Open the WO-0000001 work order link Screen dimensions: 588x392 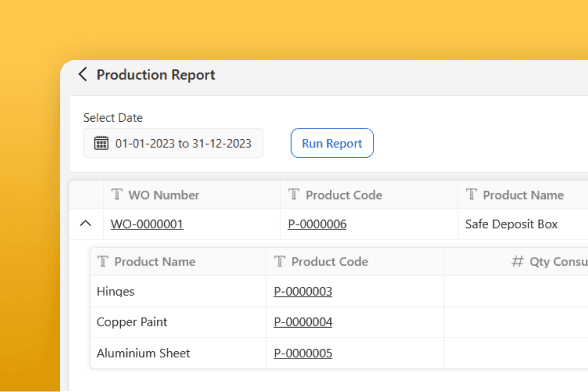(147, 224)
